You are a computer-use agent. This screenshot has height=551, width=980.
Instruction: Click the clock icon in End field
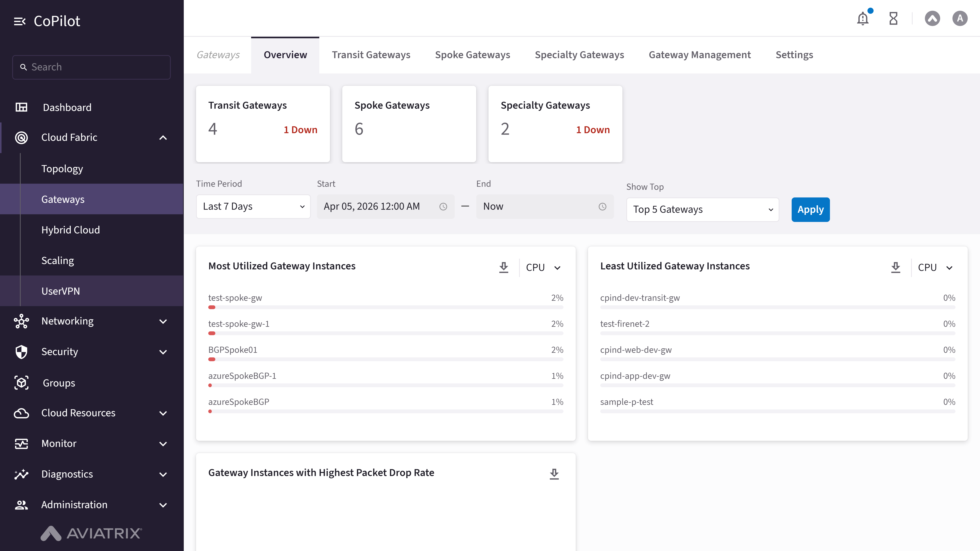coord(602,206)
